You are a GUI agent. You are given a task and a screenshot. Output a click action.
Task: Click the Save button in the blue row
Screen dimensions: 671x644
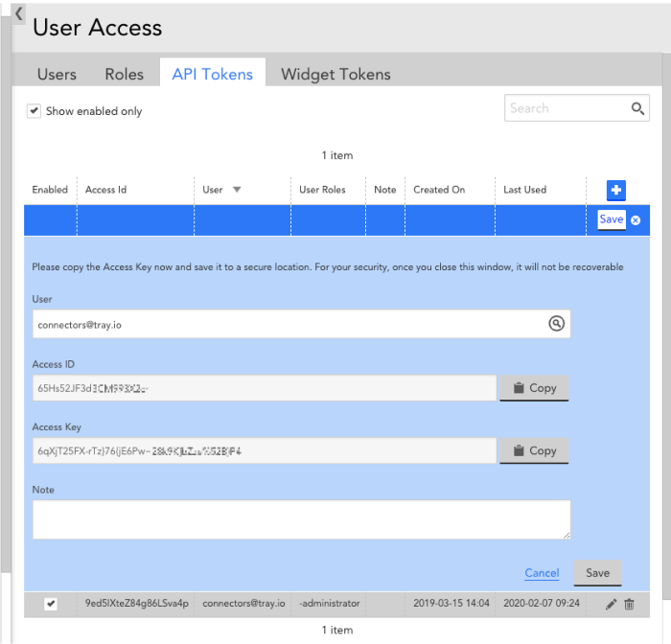611,219
